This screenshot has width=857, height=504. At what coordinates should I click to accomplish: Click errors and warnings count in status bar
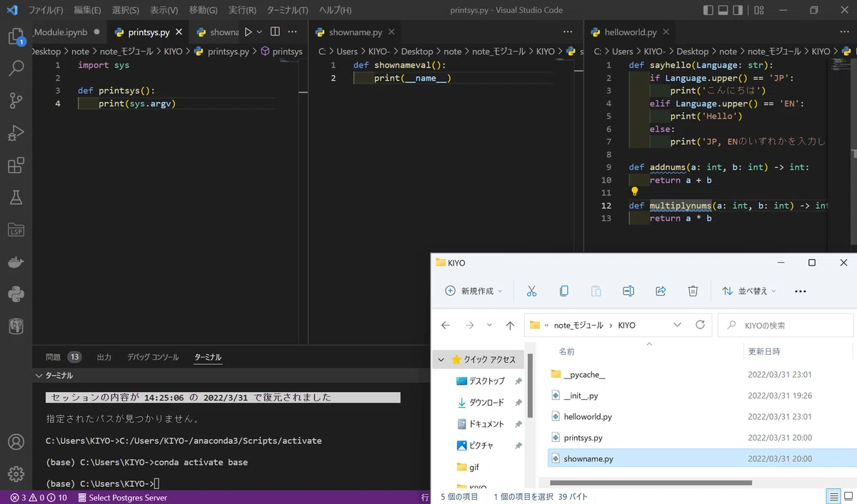tap(39, 498)
